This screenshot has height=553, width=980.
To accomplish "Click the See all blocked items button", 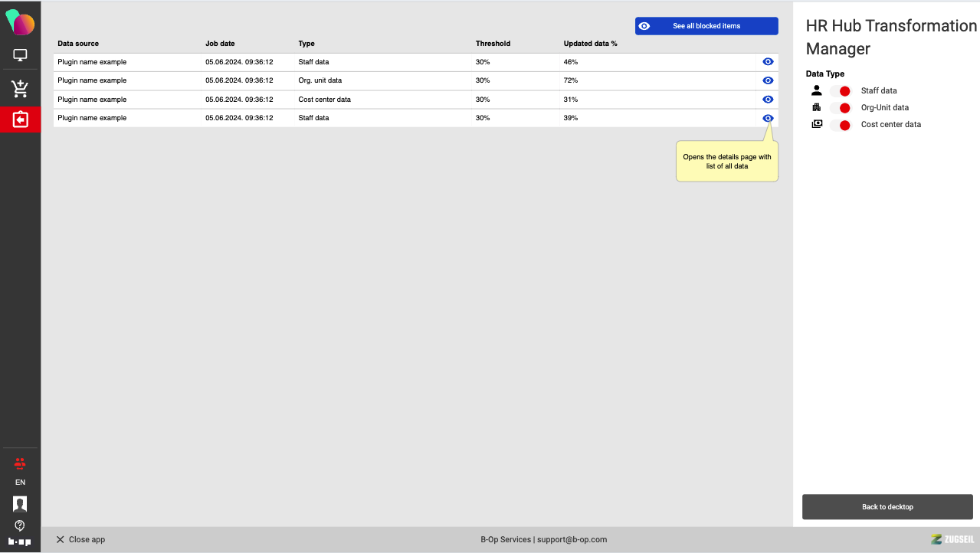I will coord(706,26).
